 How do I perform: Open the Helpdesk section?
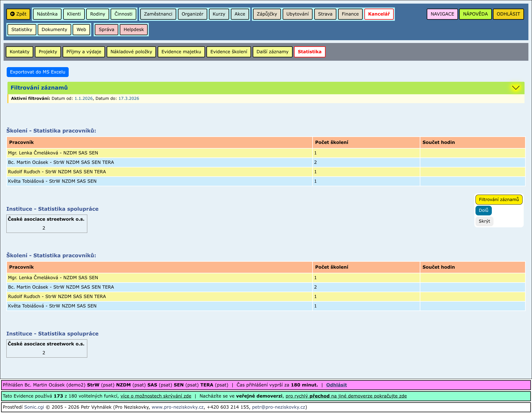(x=133, y=30)
